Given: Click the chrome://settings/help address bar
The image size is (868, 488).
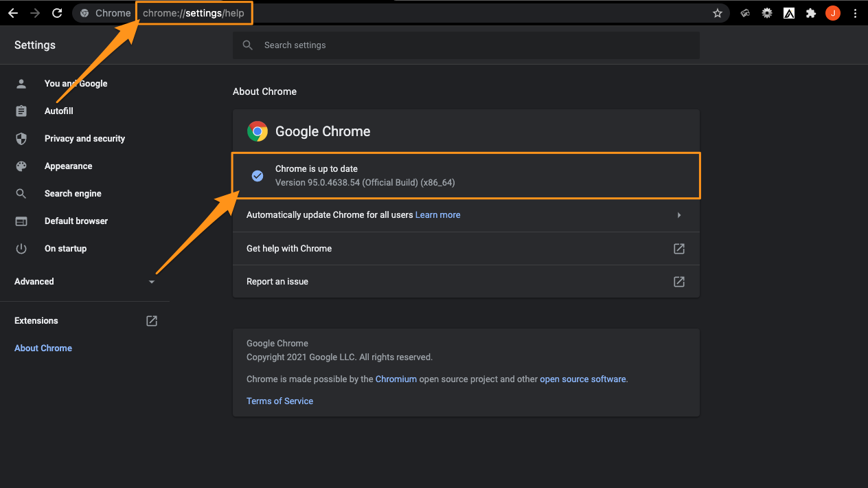Looking at the screenshot, I should click(194, 13).
